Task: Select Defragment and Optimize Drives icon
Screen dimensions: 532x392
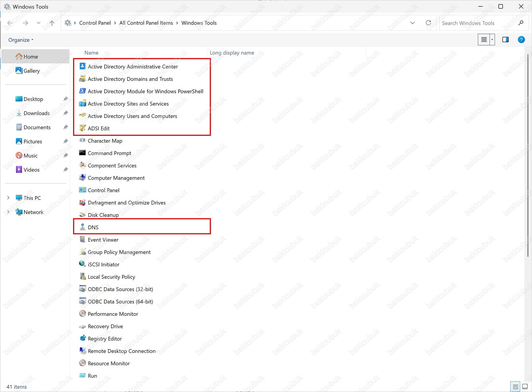Action: tap(82, 202)
